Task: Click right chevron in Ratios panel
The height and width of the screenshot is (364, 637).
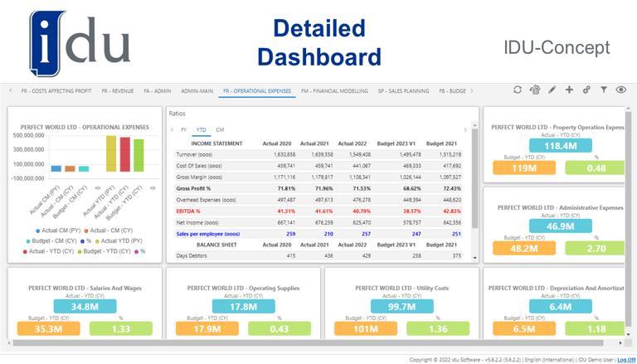Action: coord(465,130)
